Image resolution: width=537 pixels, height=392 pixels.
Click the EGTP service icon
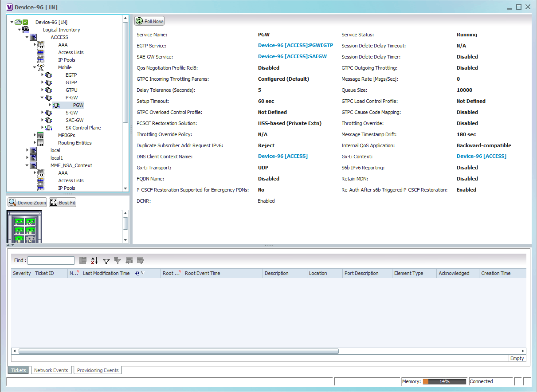point(48,75)
